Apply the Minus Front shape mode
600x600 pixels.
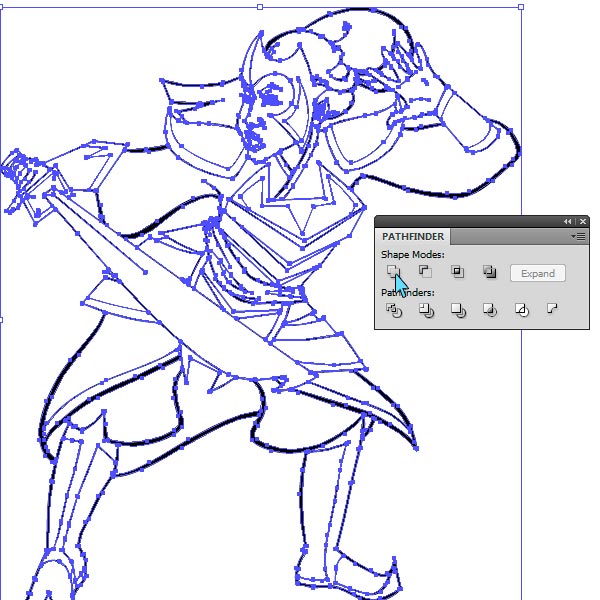[425, 272]
